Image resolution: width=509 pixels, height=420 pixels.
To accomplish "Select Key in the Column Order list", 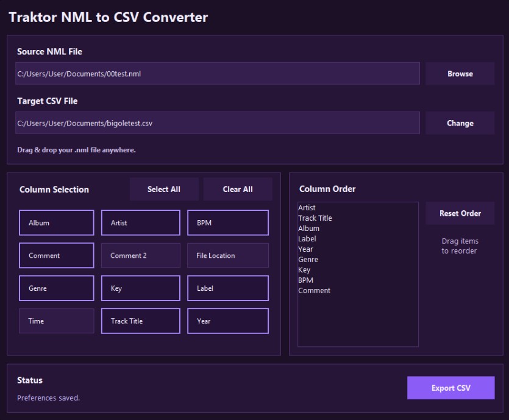I will (358, 270).
